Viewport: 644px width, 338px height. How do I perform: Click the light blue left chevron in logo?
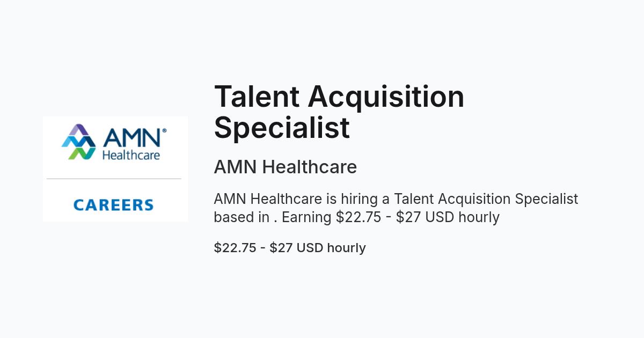pos(69,142)
